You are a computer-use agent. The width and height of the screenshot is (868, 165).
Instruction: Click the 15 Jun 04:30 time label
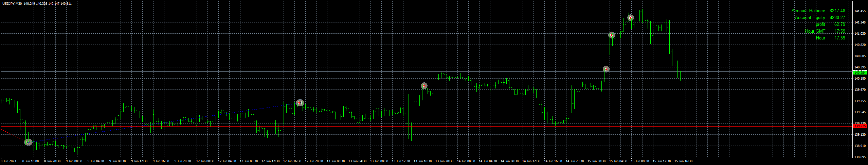pos(618,161)
